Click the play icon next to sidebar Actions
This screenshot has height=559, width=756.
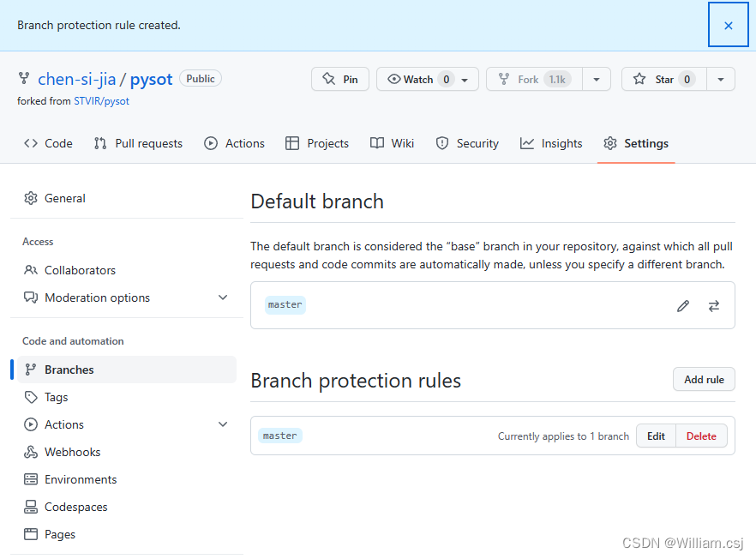(x=31, y=424)
